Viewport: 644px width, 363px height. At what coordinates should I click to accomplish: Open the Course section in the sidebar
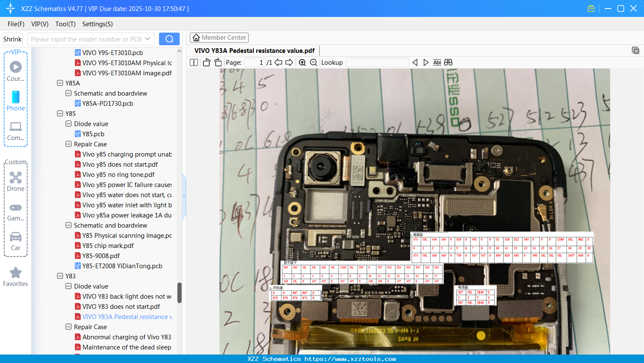(16, 71)
